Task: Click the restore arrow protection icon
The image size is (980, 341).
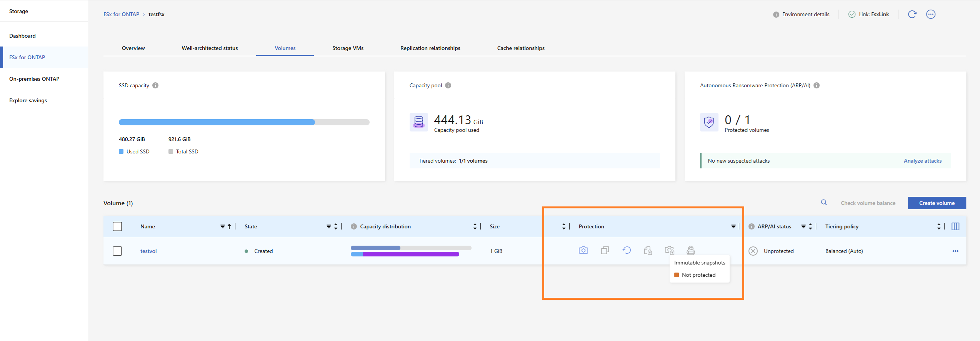Action: pyautogui.click(x=627, y=250)
